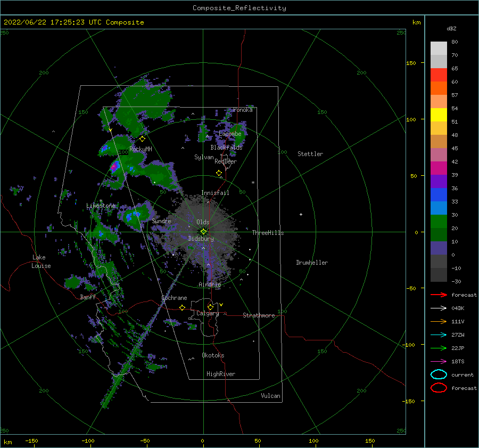
Task: Pick the bright green 20–30 dBZ swatch
Action: pos(439,221)
